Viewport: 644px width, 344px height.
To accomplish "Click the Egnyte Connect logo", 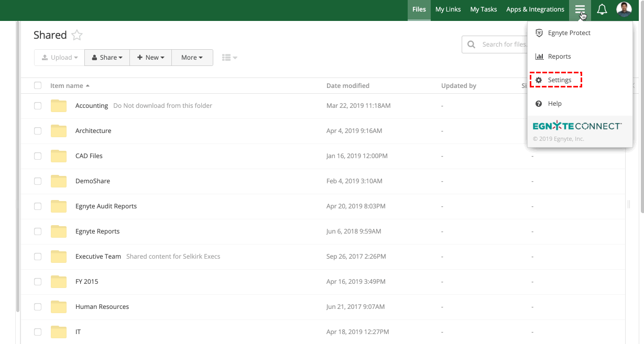I will [x=577, y=126].
